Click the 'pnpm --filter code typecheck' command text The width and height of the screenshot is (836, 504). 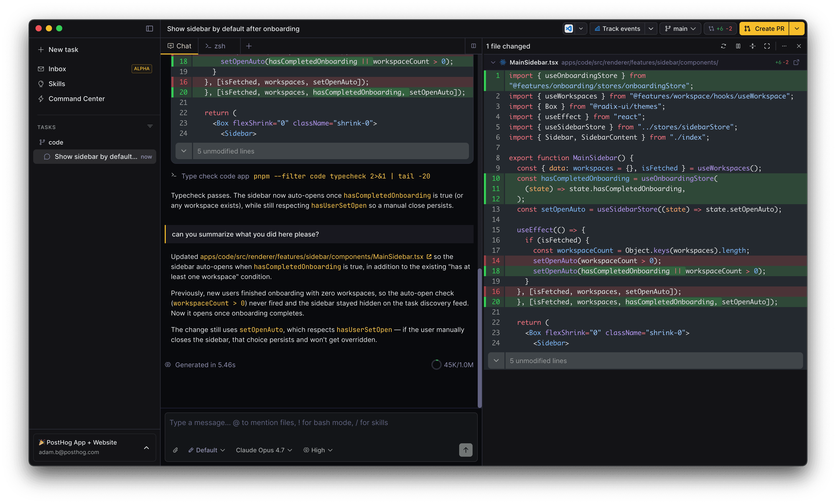(x=342, y=176)
